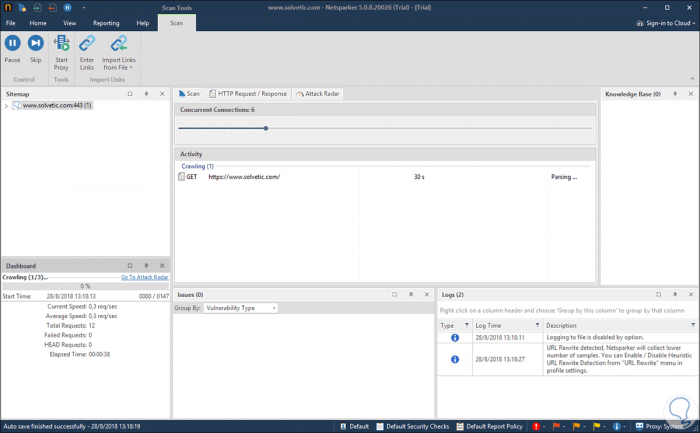Click the Default scan profile in status bar
Viewport: 700px width, 433px height.
click(x=354, y=426)
